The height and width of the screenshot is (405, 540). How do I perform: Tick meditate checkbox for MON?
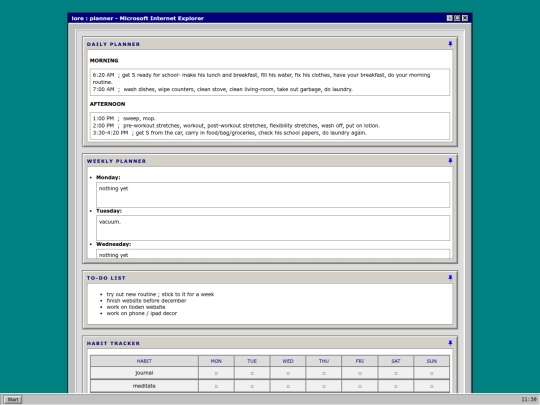click(x=216, y=386)
